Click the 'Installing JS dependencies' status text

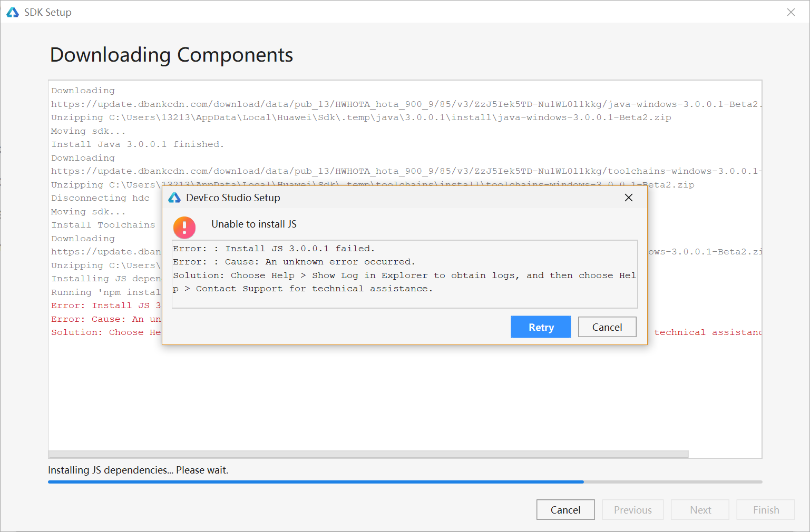(x=138, y=470)
